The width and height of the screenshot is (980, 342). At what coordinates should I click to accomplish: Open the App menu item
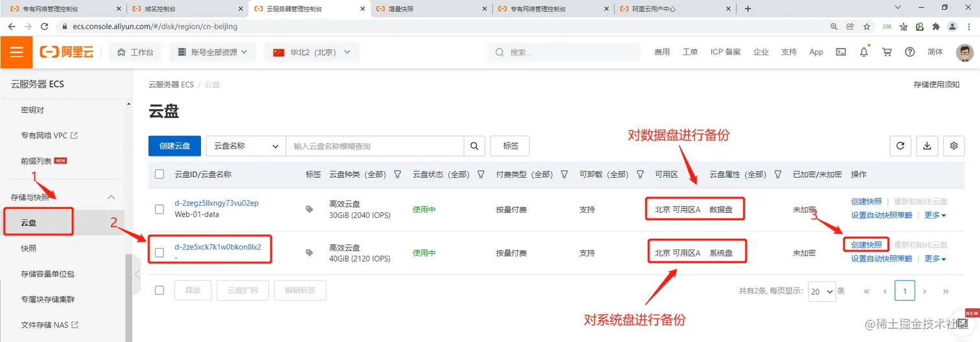click(x=816, y=52)
